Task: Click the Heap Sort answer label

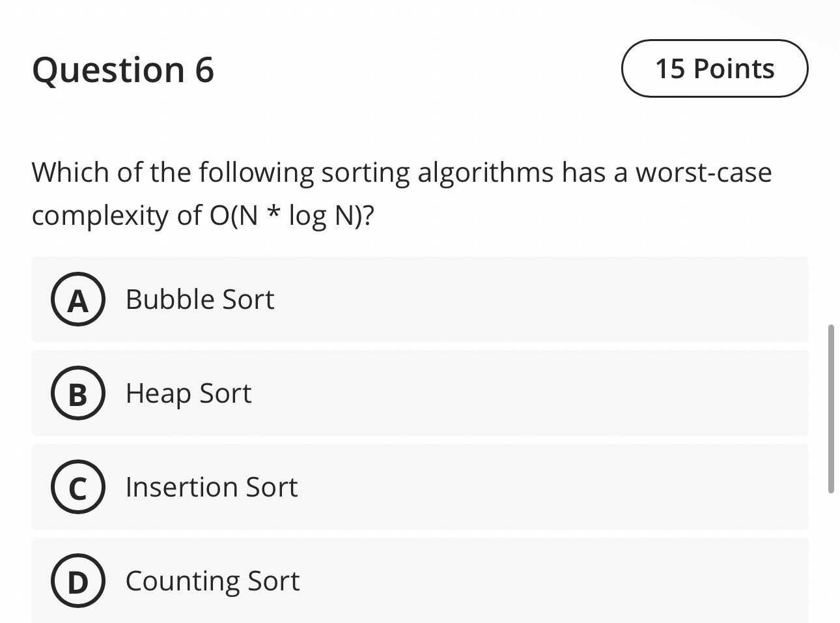Action: pyautogui.click(x=188, y=394)
